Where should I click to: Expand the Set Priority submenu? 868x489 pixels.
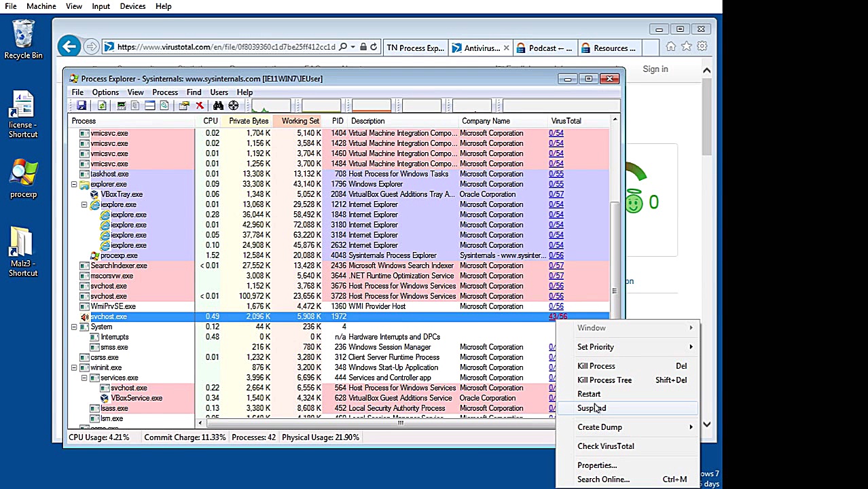click(x=628, y=347)
